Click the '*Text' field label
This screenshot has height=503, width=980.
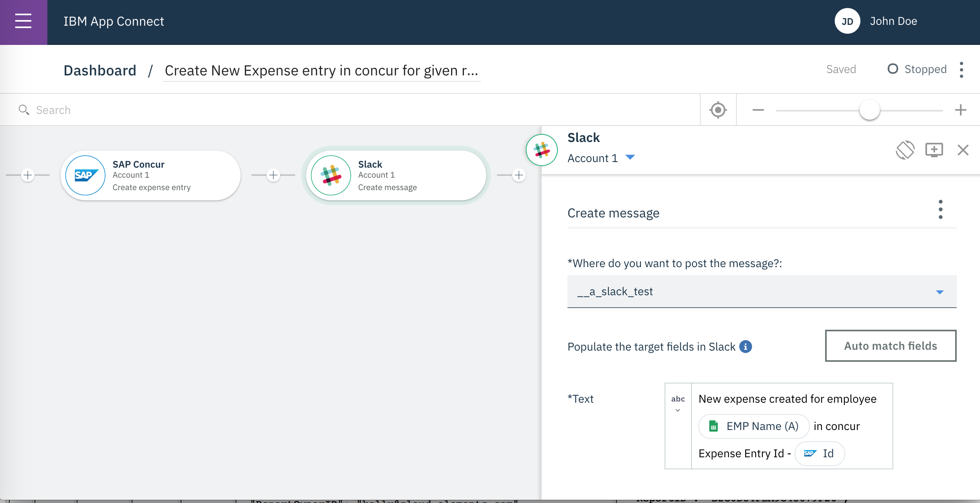tap(580, 399)
